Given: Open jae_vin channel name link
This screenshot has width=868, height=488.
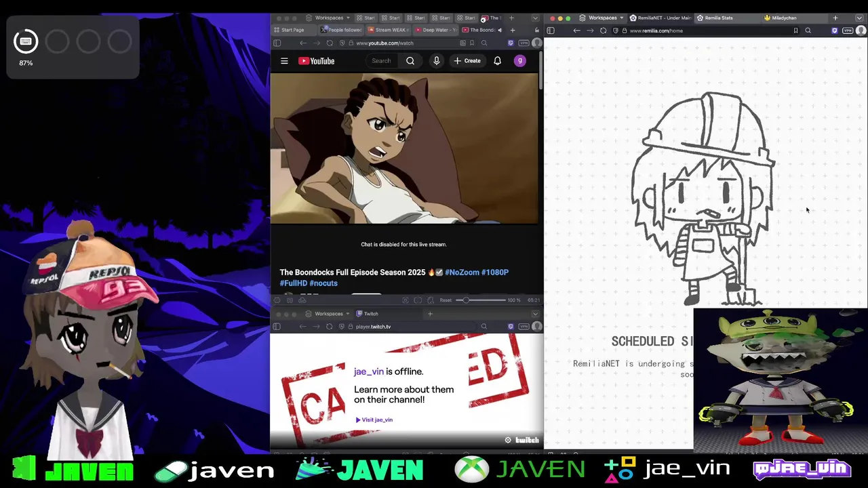Looking at the screenshot, I should tap(369, 371).
